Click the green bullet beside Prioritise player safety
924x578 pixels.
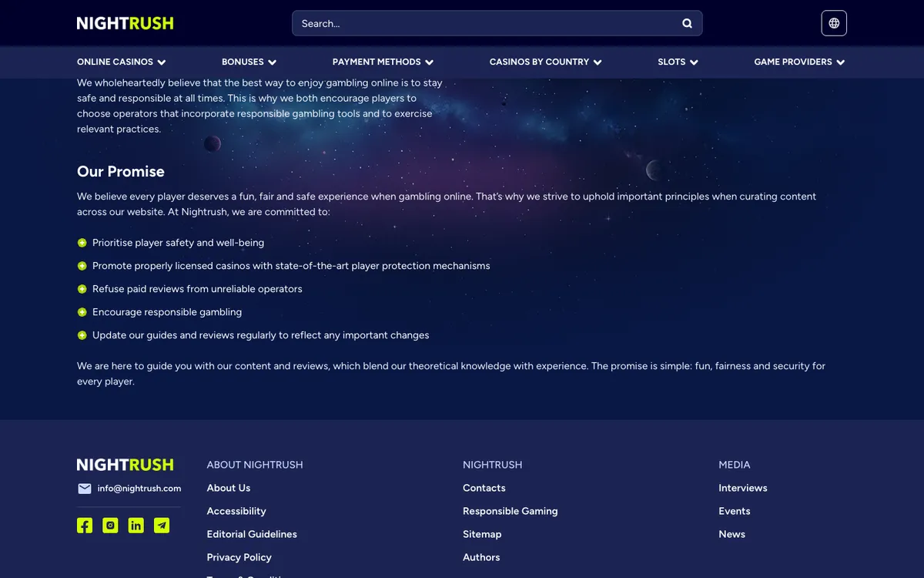pyautogui.click(x=82, y=243)
